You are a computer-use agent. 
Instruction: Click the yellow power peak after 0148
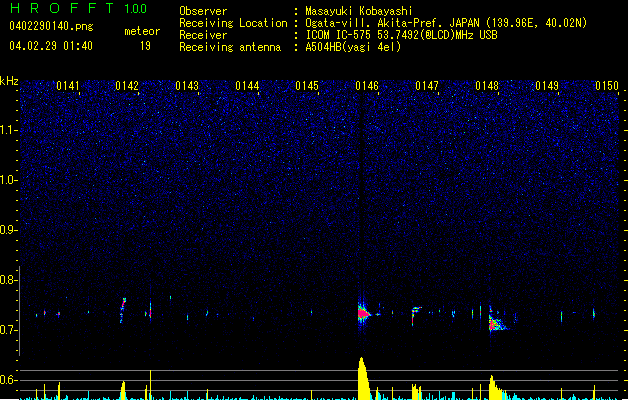[496, 388]
